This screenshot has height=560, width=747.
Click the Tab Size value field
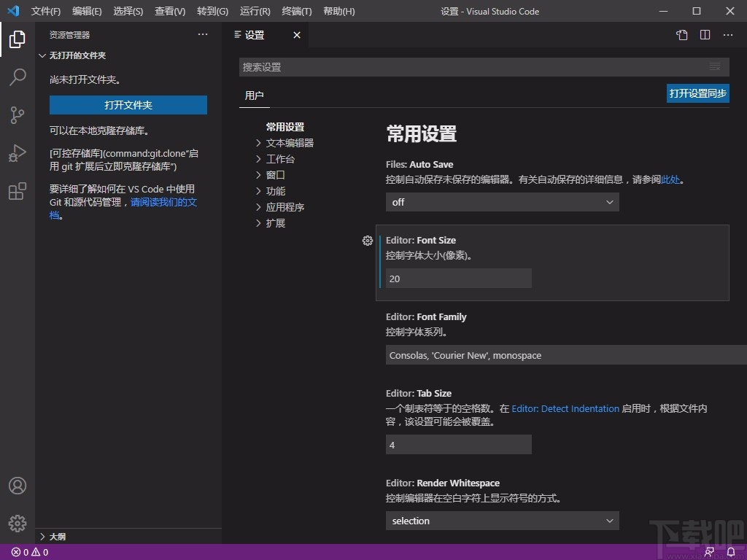tap(458, 445)
